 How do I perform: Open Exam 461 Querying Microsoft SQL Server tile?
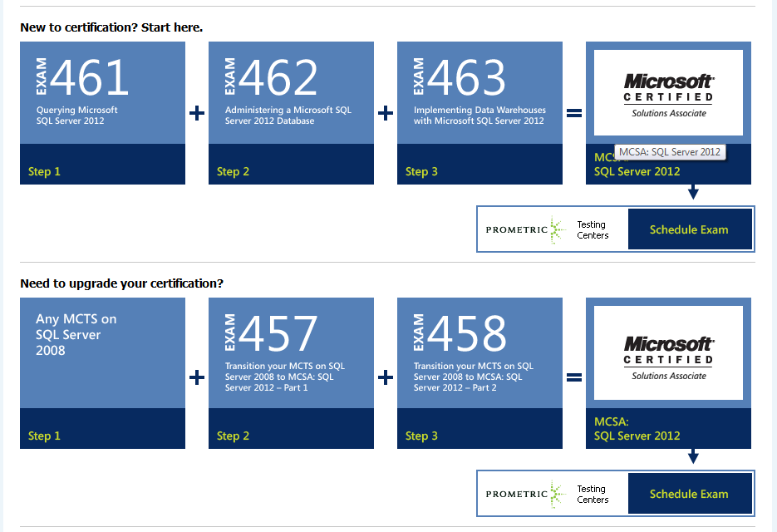coord(102,113)
